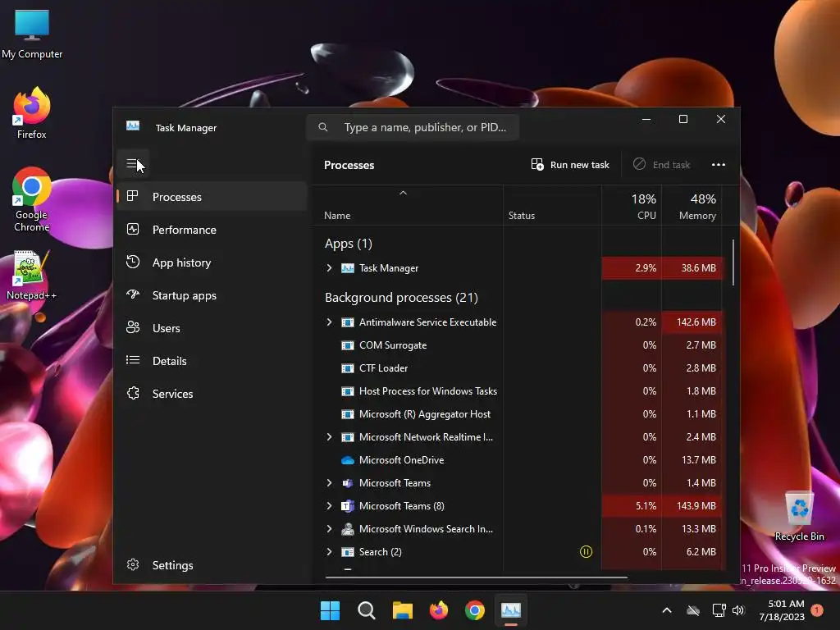Select the COM Surrogate process name
This screenshot has height=630, width=840.
pyautogui.click(x=393, y=345)
